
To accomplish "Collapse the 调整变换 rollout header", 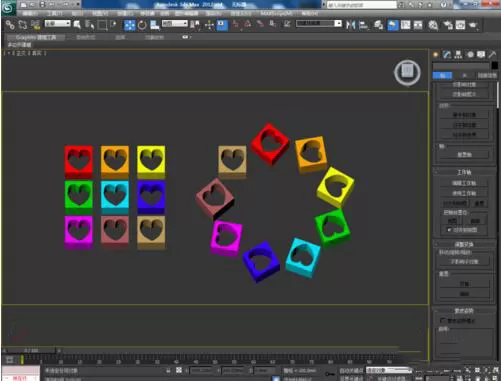I will pyautogui.click(x=464, y=244).
